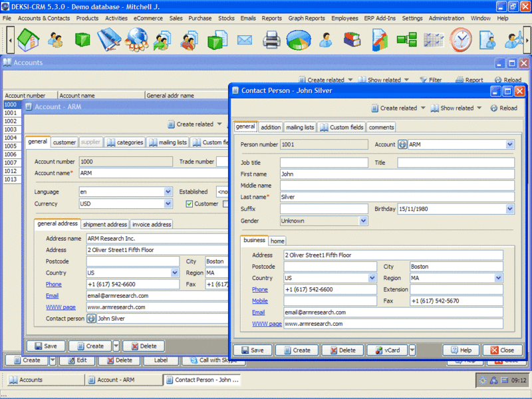Open Show related dropdown in Contact Person window

pyautogui.click(x=456, y=108)
